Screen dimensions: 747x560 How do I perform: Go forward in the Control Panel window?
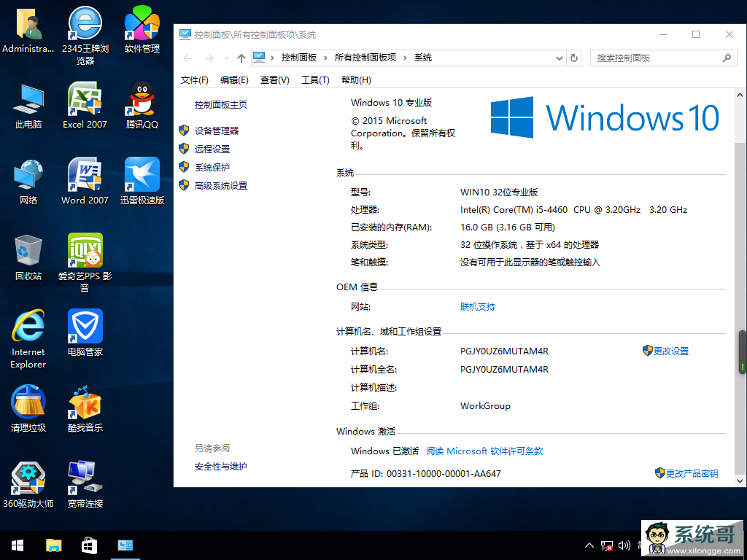(x=209, y=58)
